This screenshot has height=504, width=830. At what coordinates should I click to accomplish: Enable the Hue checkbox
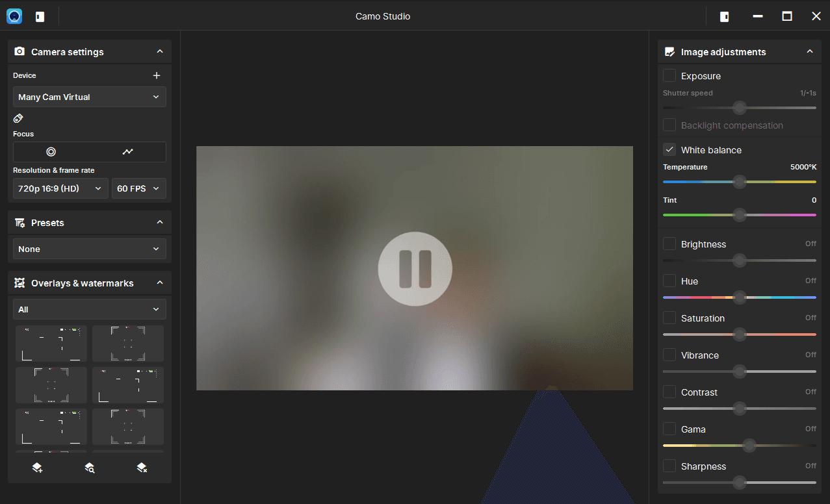(x=669, y=281)
